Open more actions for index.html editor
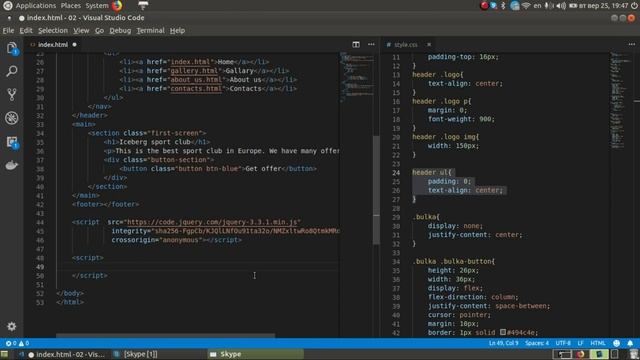 tap(371, 44)
